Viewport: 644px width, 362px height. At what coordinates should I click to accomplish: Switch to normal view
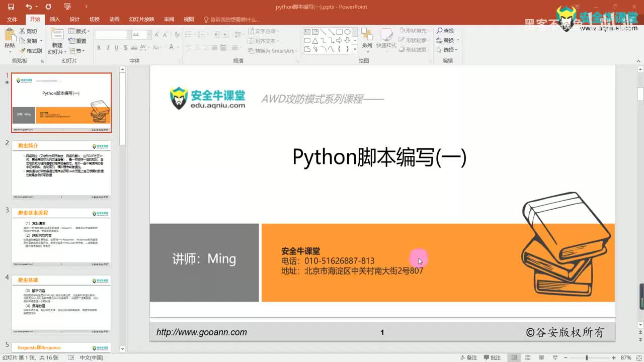(514, 357)
